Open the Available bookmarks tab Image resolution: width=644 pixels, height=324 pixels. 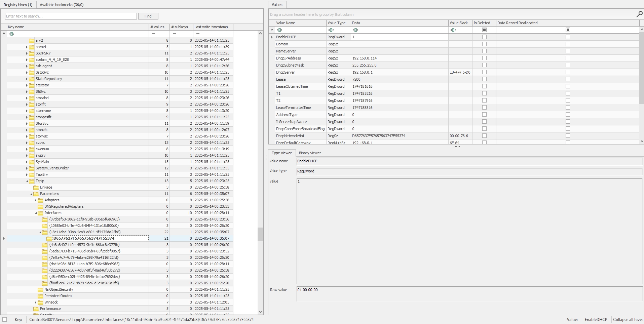point(62,5)
